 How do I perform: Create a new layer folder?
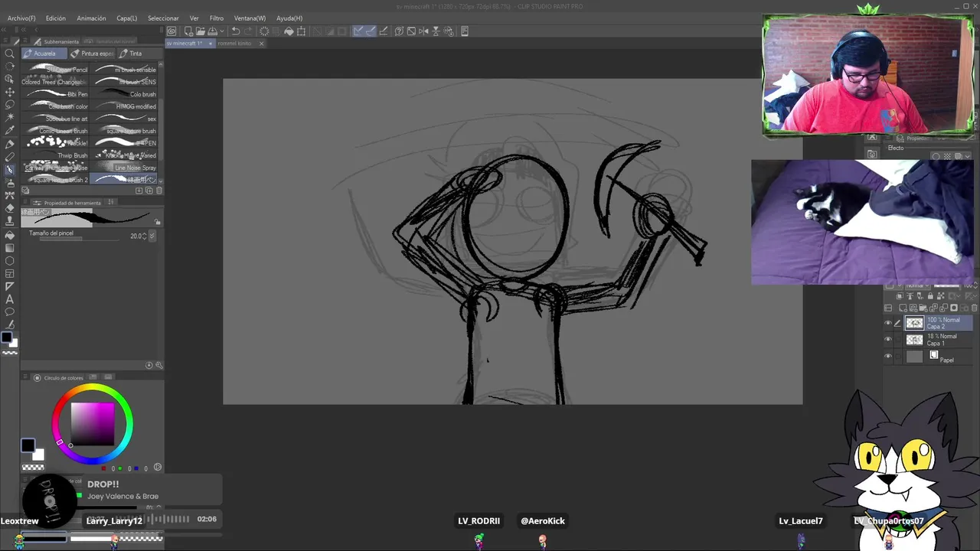tap(923, 308)
